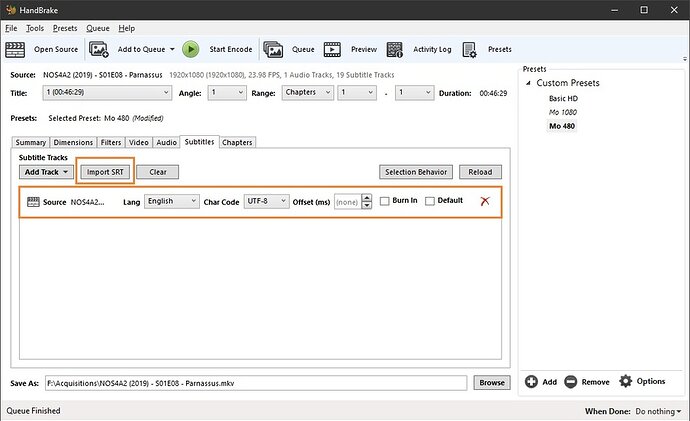Switch to the Summary tab
The image size is (690, 421).
[30, 143]
